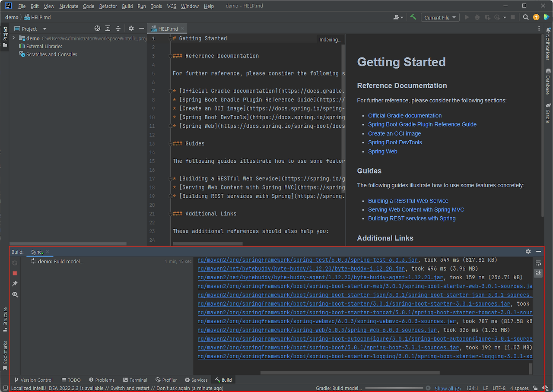553x392 pixels.
Task: Click the Debug bug icon
Action: click(477, 17)
